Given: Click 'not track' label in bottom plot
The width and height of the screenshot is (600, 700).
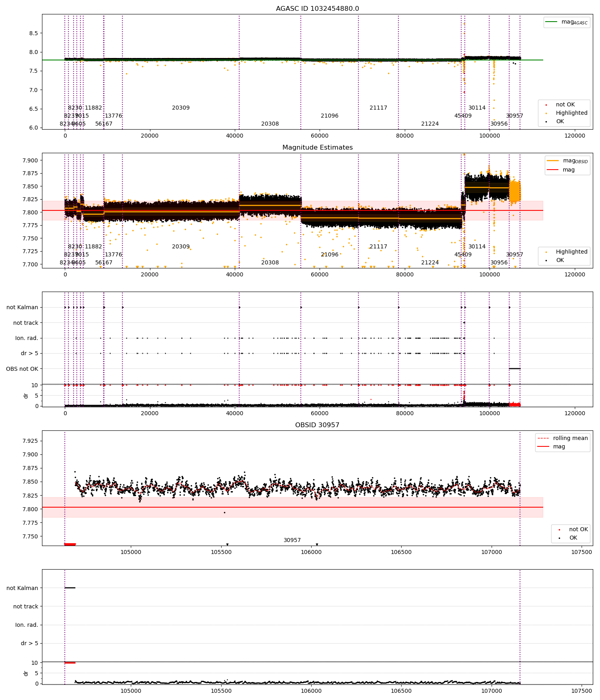Looking at the screenshot, I should (x=26, y=607).
